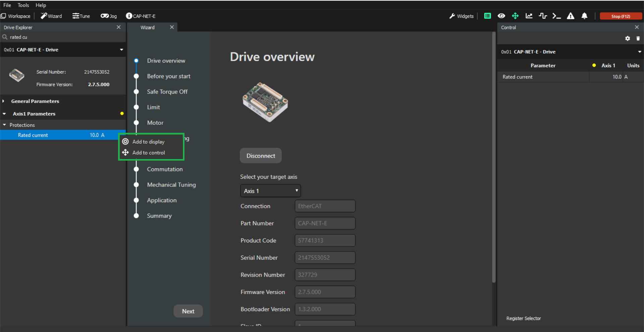Click the notifications bell icon
Image resolution: width=644 pixels, height=332 pixels.
[x=584, y=16]
